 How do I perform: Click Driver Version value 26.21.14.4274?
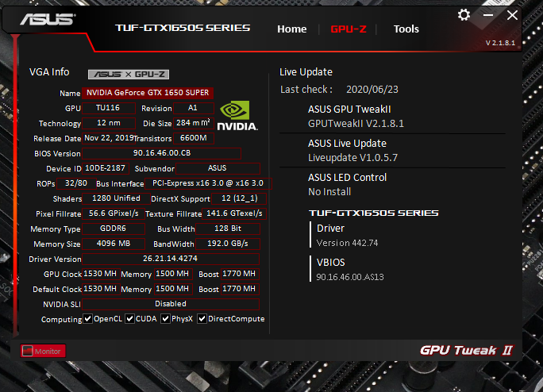click(x=171, y=259)
